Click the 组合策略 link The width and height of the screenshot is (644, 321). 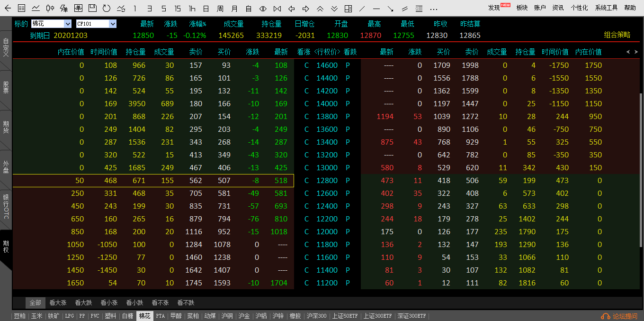pyautogui.click(x=617, y=35)
